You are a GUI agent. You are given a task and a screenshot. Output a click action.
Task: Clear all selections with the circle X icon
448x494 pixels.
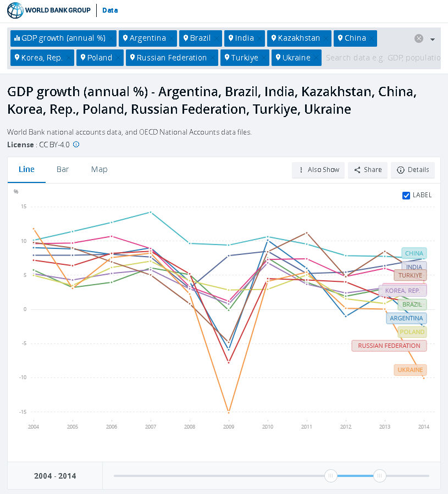tap(419, 38)
